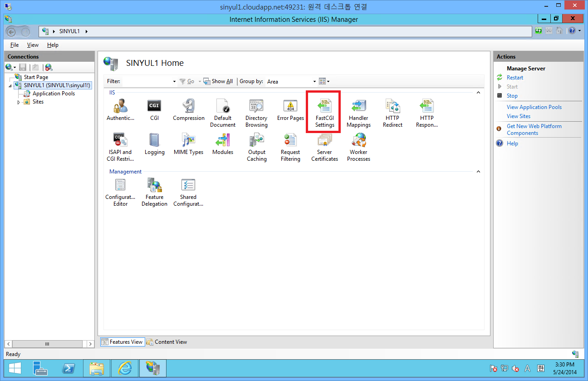Collapse the SINYUL1 server node
Image resolution: width=588 pixels, height=381 pixels.
(10, 86)
